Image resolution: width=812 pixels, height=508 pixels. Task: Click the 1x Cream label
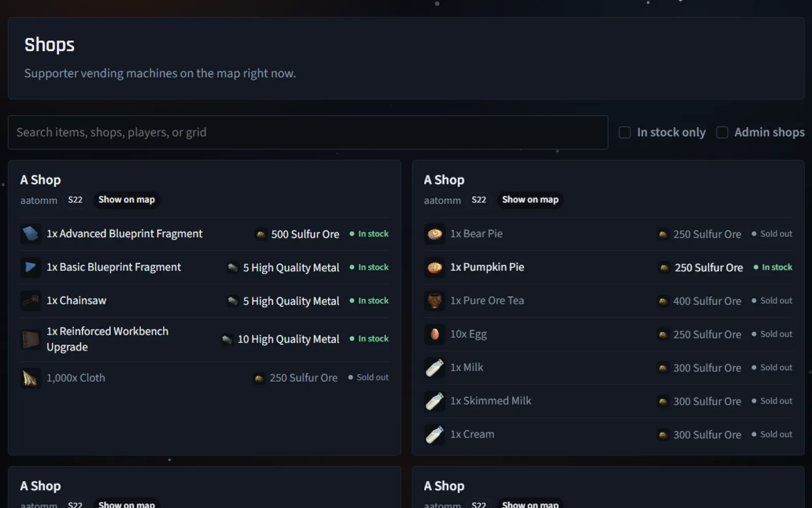[x=472, y=434]
